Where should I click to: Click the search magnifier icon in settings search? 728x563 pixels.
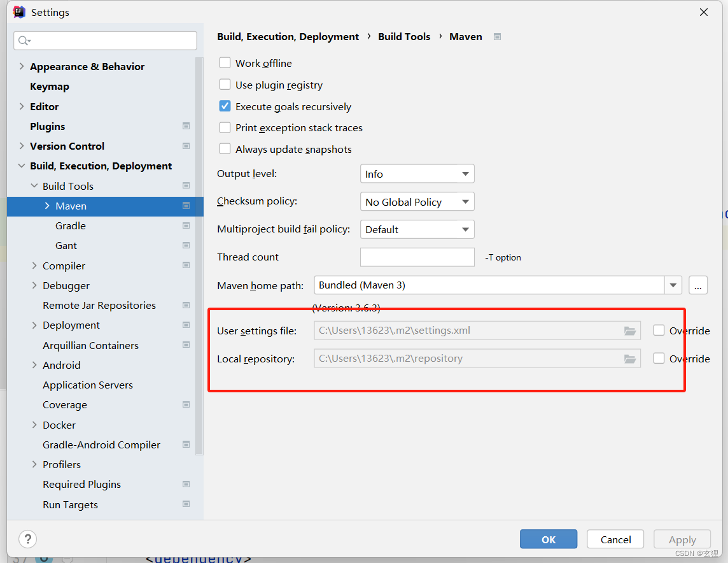(x=24, y=41)
